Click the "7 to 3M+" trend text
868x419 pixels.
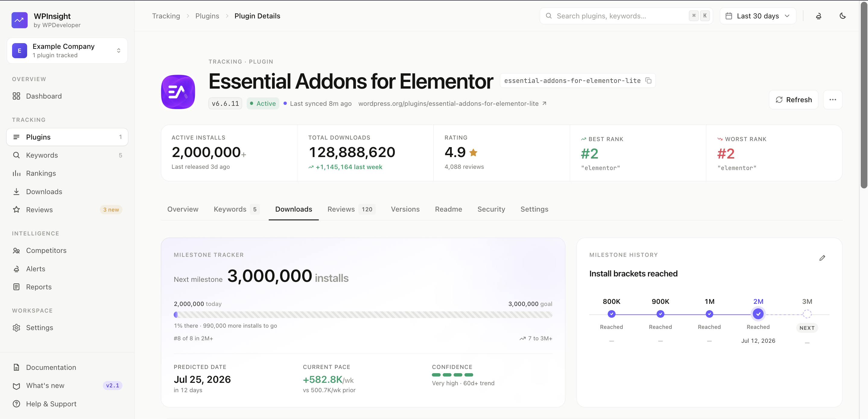pos(540,338)
